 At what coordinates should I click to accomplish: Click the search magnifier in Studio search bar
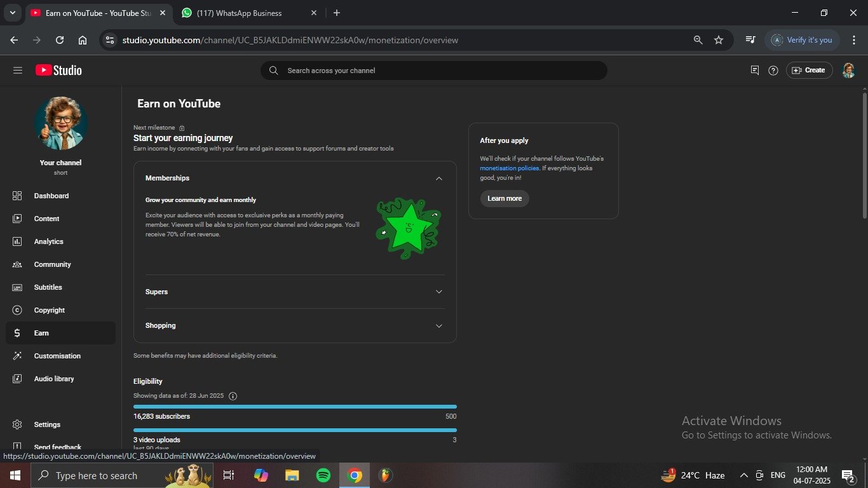(274, 71)
